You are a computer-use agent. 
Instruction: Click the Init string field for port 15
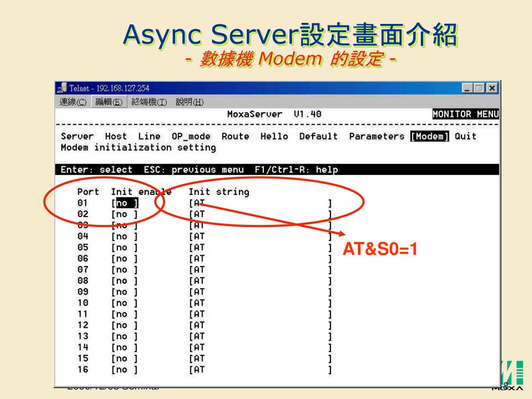(x=260, y=358)
